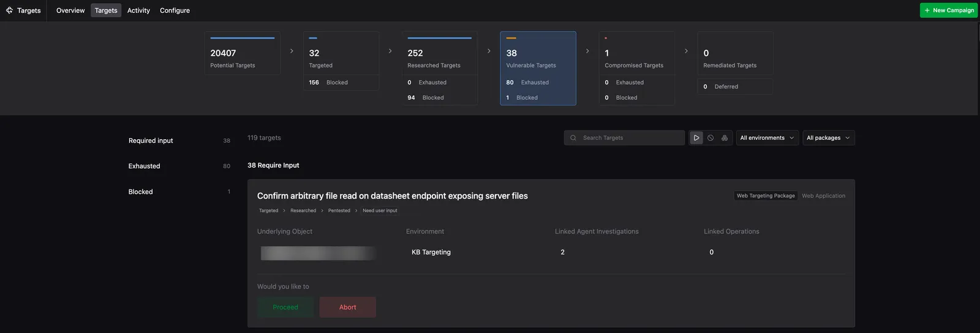
Task: Open the Overview tab
Action: click(70, 10)
